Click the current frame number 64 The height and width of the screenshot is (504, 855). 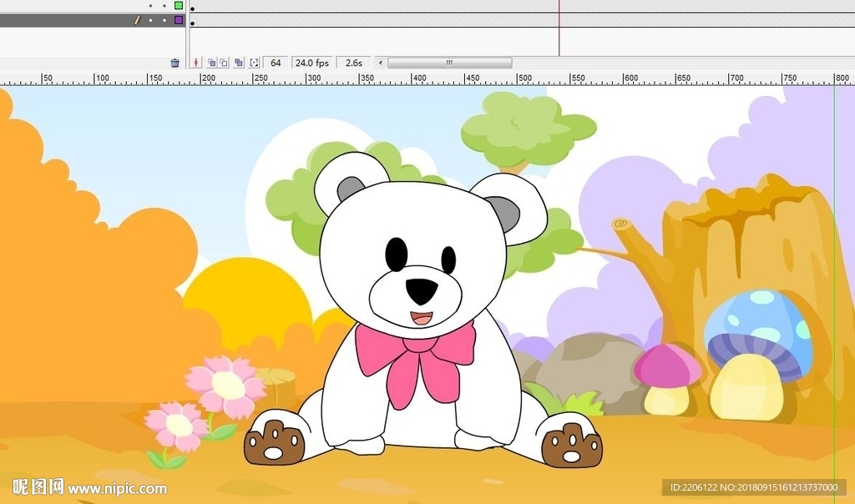tap(276, 63)
